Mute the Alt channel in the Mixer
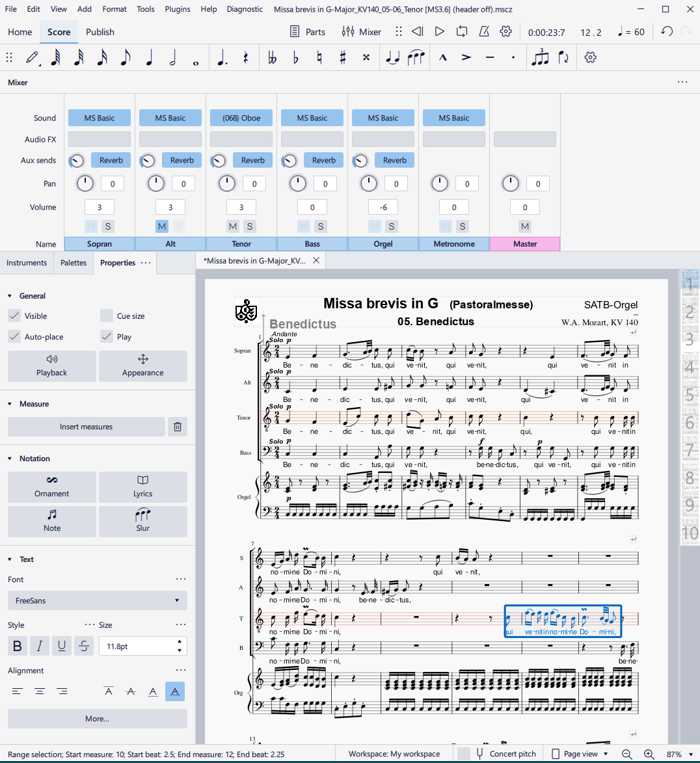 pos(161,226)
